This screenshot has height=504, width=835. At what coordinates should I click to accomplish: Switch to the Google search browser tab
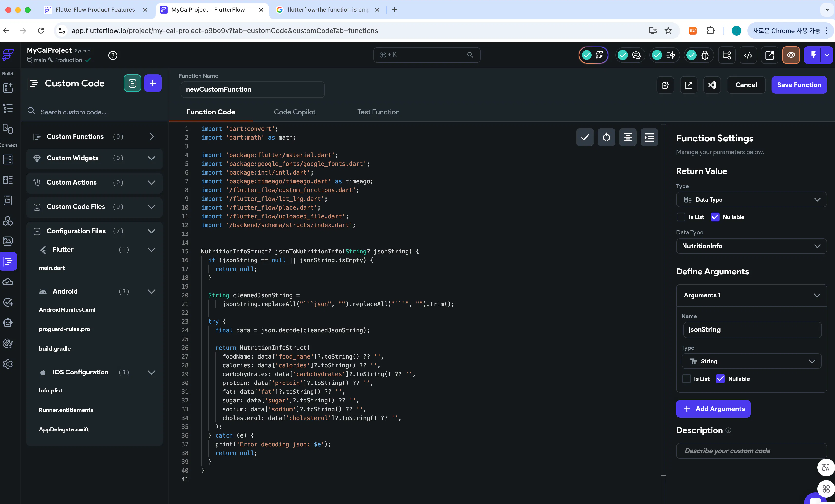point(327,9)
